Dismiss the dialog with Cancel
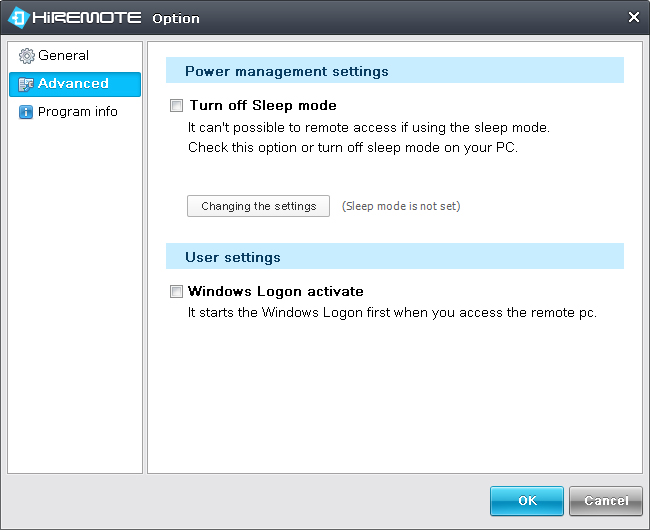 606,501
